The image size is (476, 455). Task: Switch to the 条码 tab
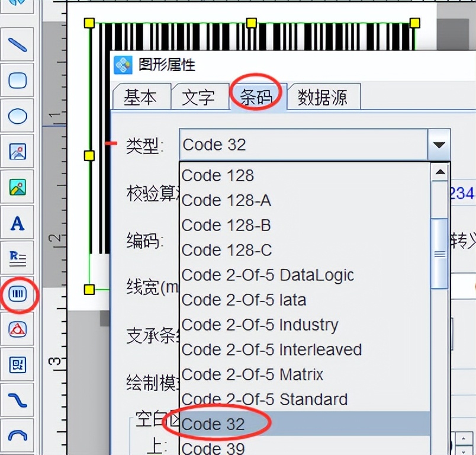pos(258,96)
